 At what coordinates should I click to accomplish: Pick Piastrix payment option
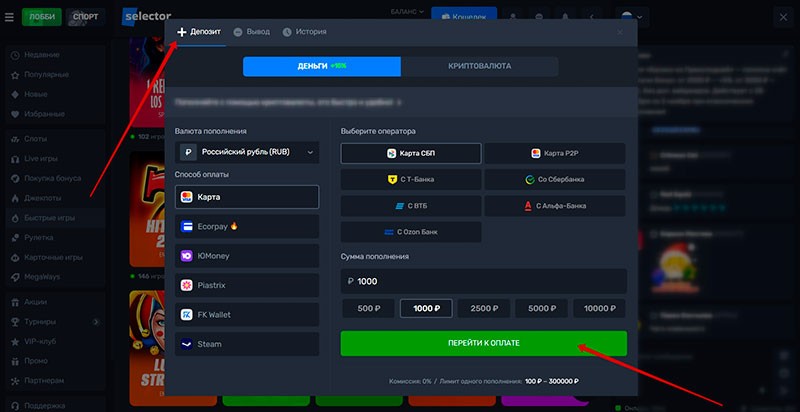pos(246,285)
